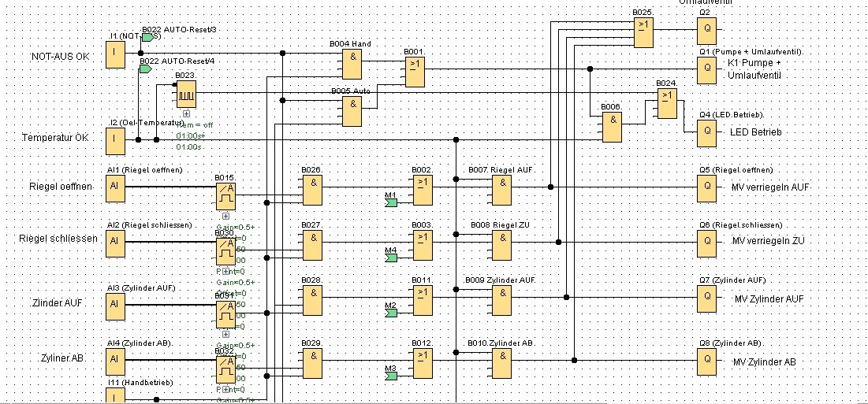
Task: Select the B032 analog threshold trigger block
Action: pyautogui.click(x=225, y=369)
